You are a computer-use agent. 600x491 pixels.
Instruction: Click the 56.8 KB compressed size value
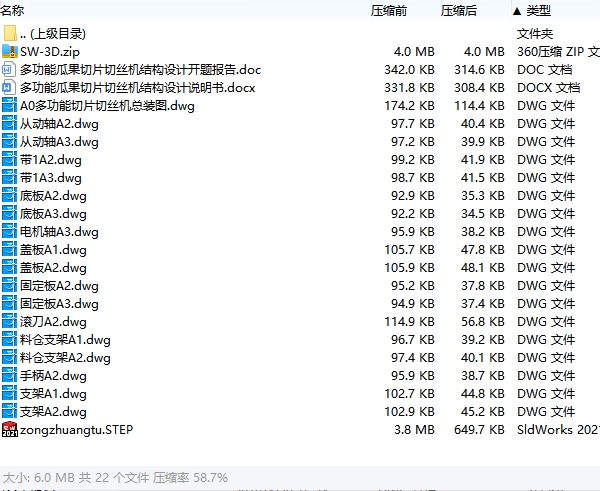pyautogui.click(x=483, y=321)
